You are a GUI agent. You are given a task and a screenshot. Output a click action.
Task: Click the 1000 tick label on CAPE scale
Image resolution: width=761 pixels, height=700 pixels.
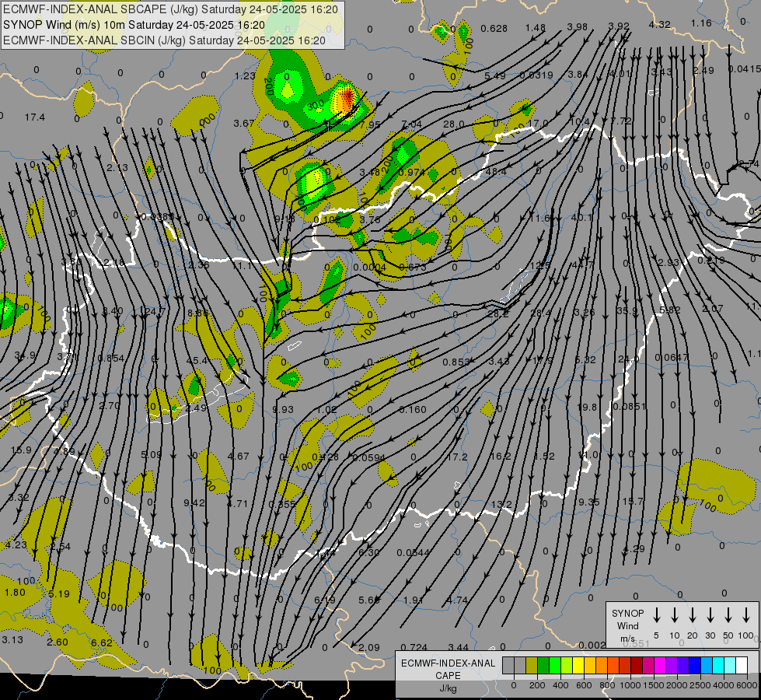tap(630, 685)
